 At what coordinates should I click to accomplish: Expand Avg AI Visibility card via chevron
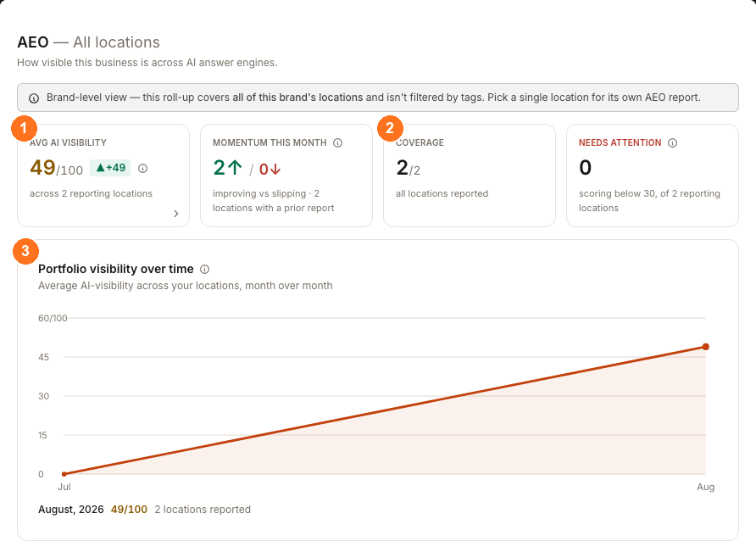(x=176, y=214)
